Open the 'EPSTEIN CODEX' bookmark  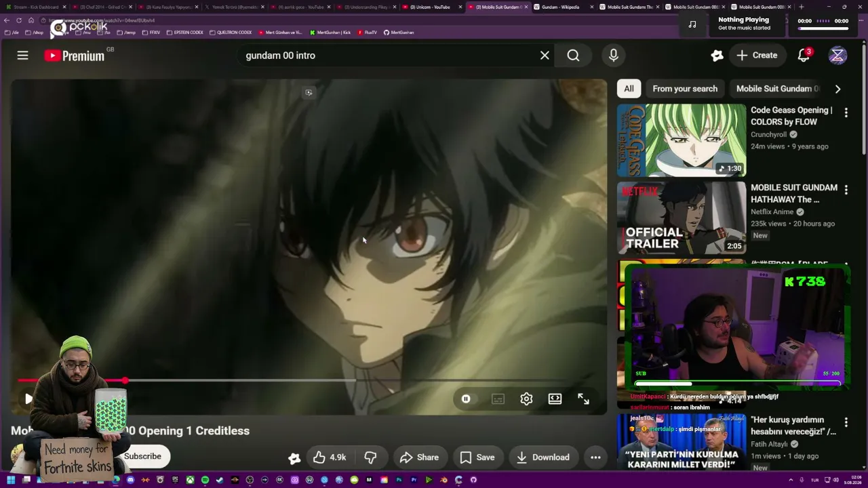coord(184,33)
